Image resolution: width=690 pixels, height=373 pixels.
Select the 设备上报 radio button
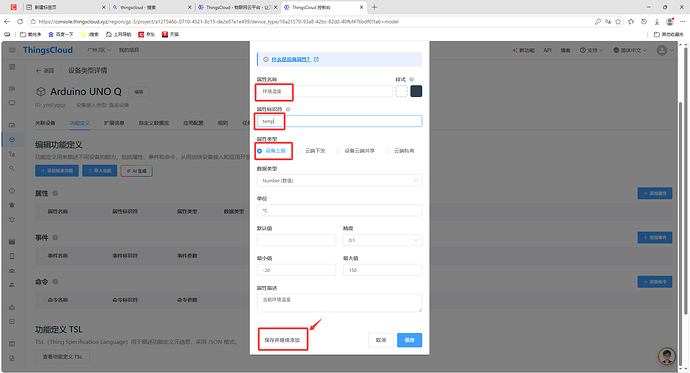(x=260, y=151)
